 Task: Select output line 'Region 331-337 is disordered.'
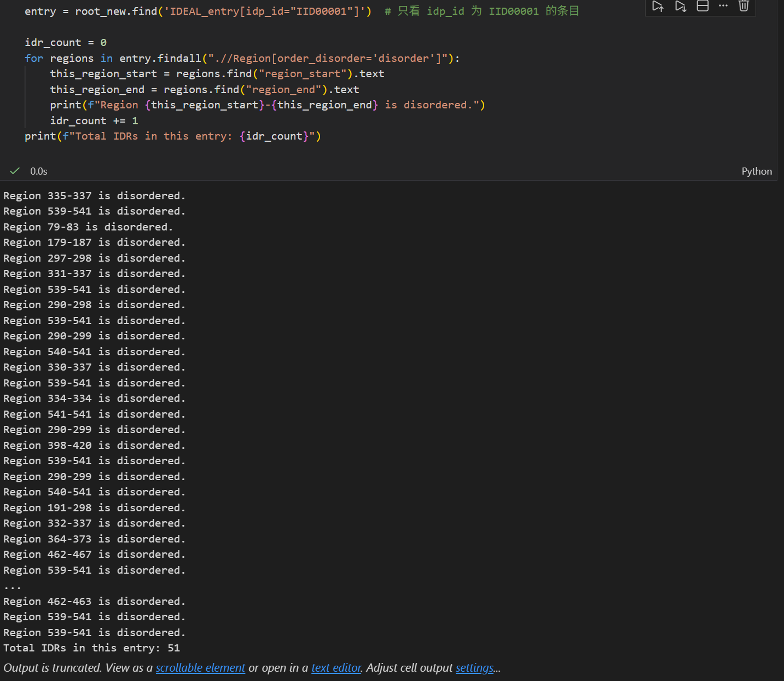[95, 273]
